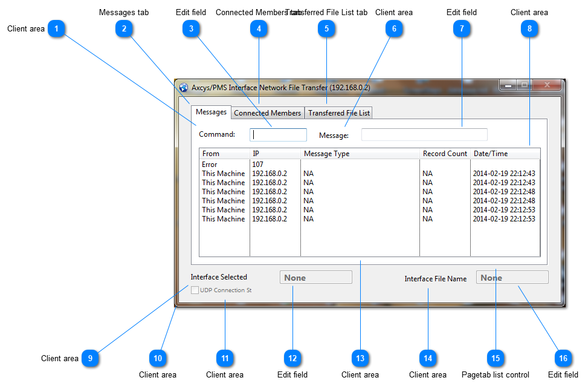Open the Connected Members tab
Image resolution: width=588 pixels, height=389 pixels.
(267, 113)
